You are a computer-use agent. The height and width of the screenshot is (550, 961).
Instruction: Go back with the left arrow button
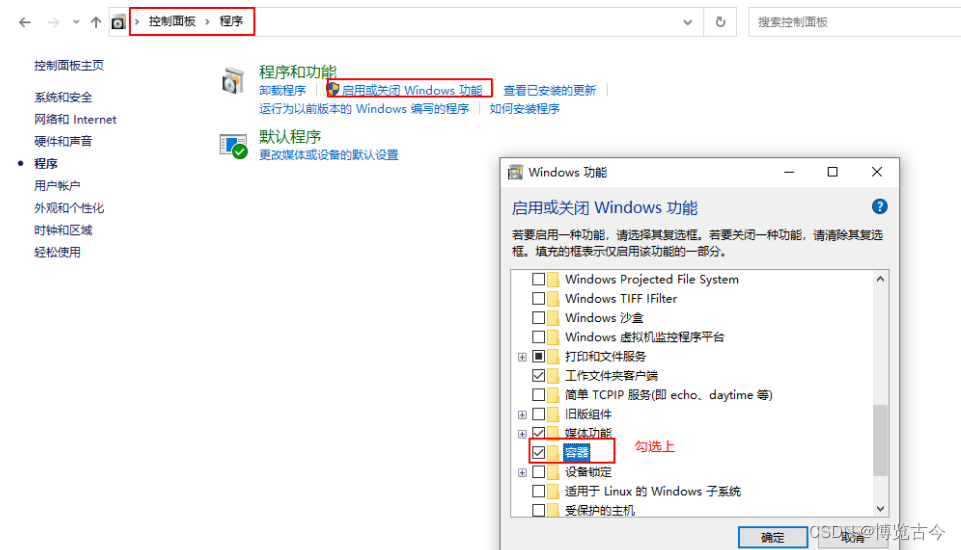coord(25,23)
